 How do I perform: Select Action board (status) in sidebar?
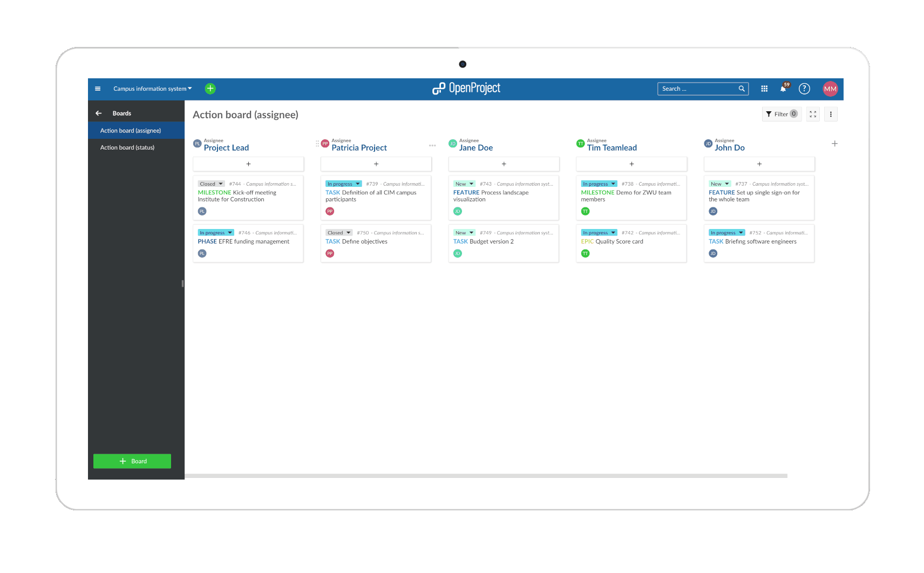pyautogui.click(x=127, y=147)
